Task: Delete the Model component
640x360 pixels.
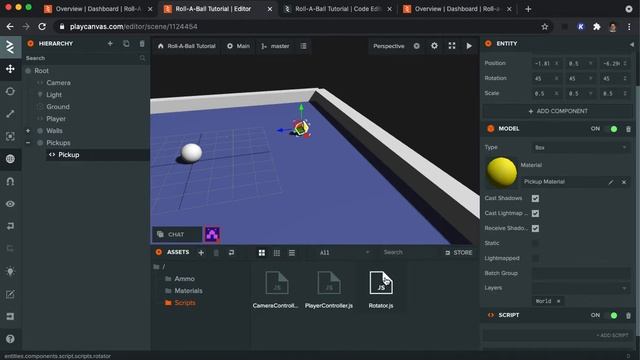Action: pos(628,129)
